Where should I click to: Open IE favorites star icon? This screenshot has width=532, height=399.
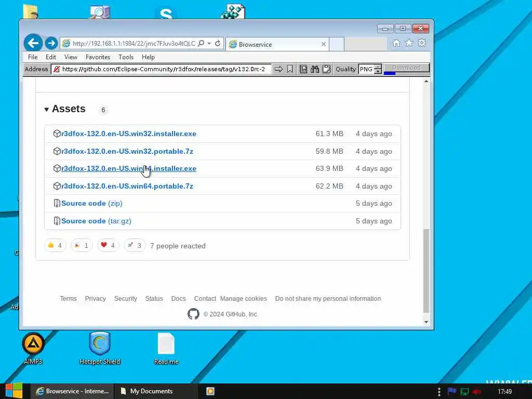tap(409, 43)
